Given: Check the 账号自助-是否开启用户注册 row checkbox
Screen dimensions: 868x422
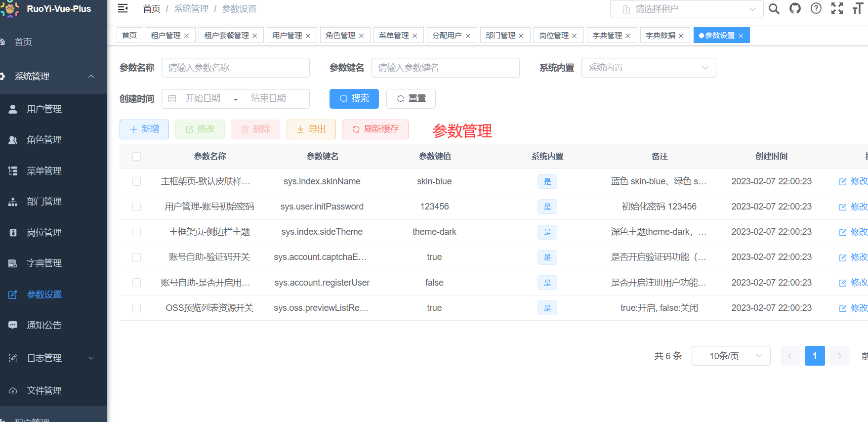Looking at the screenshot, I should pos(137,283).
